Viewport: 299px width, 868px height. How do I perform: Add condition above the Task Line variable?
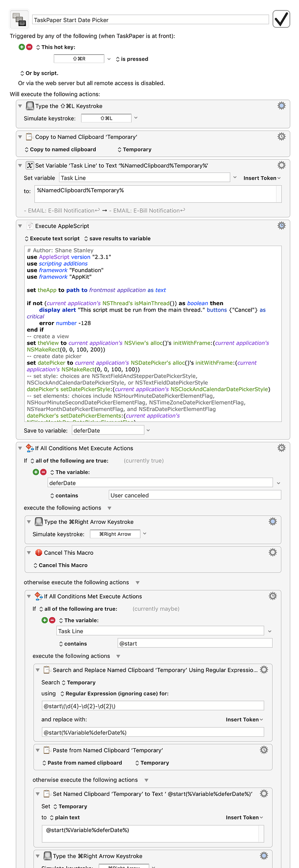45,620
